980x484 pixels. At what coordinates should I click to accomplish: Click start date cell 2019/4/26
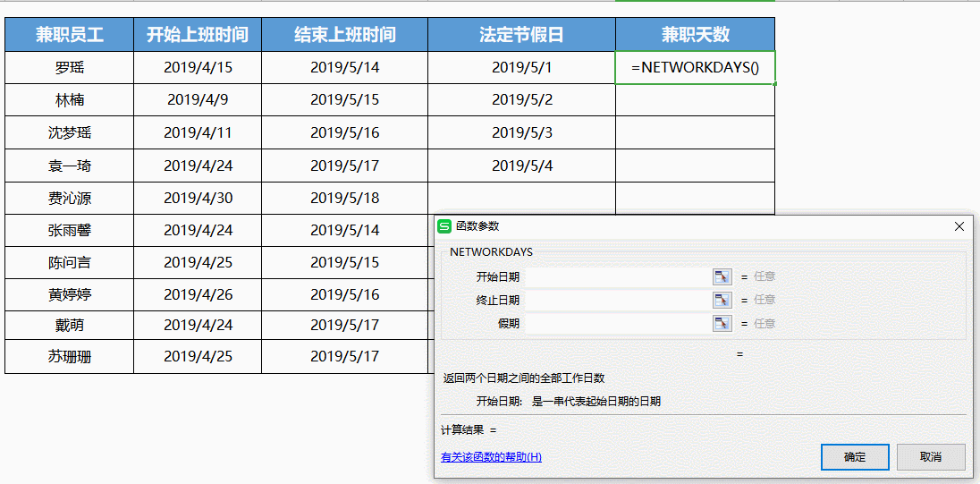click(198, 294)
